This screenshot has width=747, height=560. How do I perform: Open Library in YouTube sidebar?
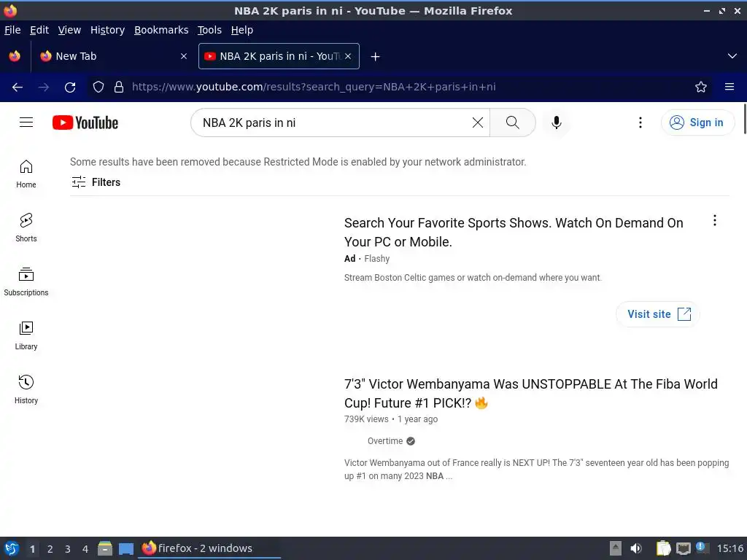pos(26,335)
